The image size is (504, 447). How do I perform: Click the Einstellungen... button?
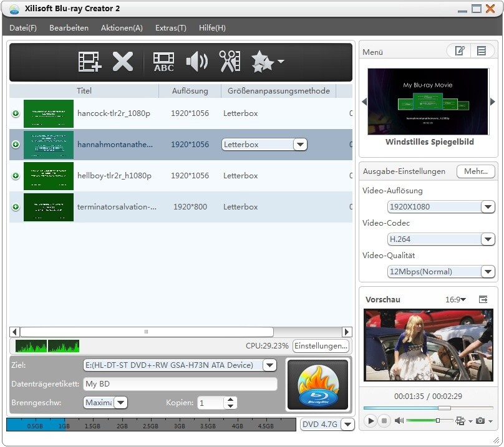[x=321, y=346]
